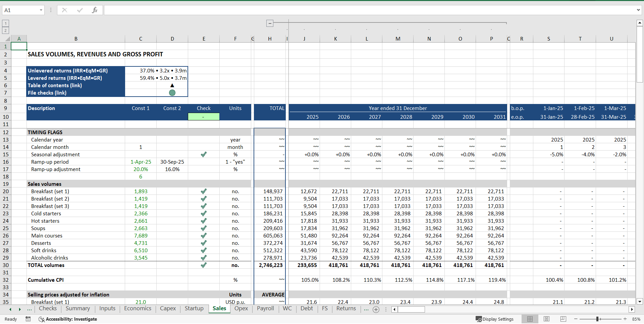Expand the formula bar with the chevron
This screenshot has height=324, width=644.
638,10
